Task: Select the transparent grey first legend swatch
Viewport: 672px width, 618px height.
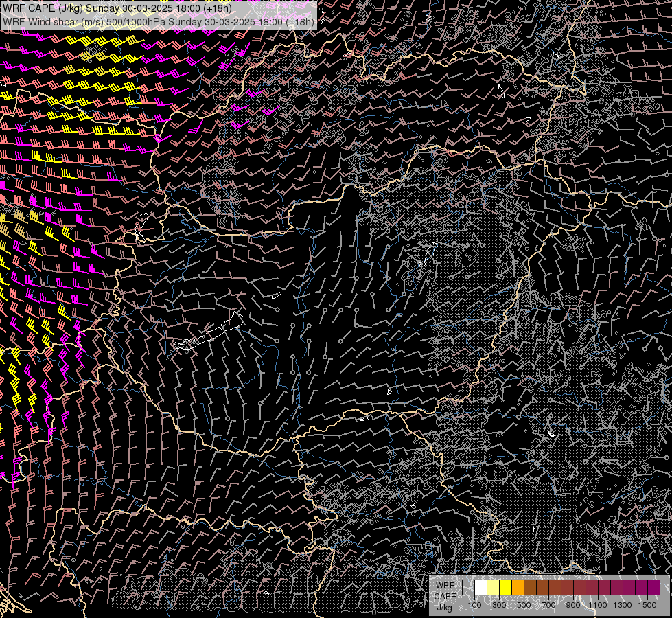Action: point(468,587)
